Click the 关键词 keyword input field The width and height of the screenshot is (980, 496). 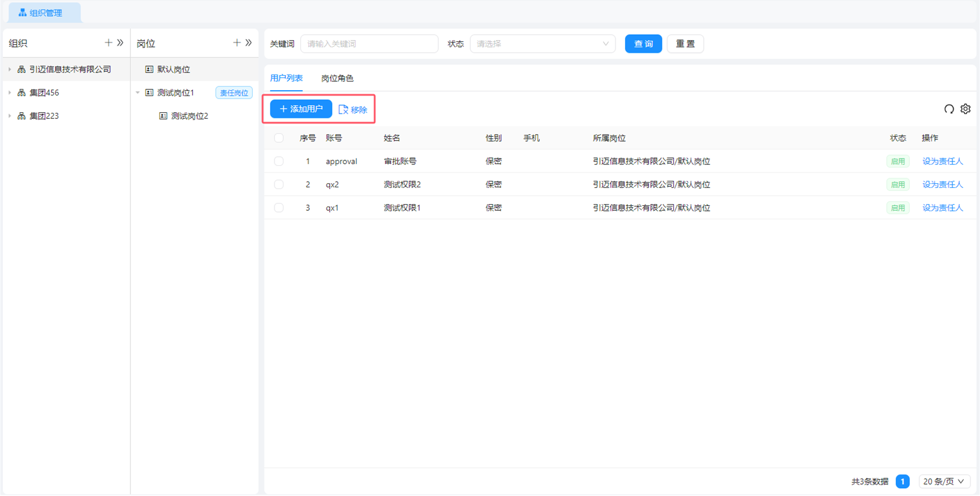(369, 44)
